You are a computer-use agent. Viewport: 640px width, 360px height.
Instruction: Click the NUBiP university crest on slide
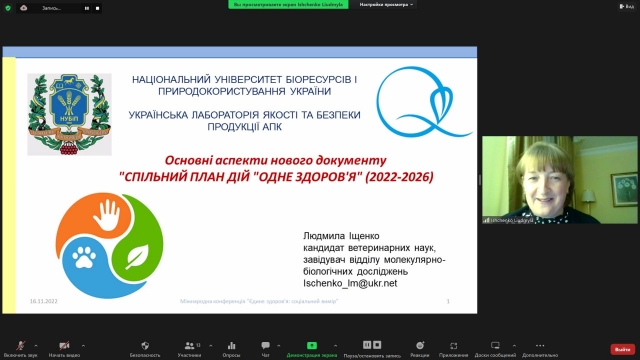(69, 114)
